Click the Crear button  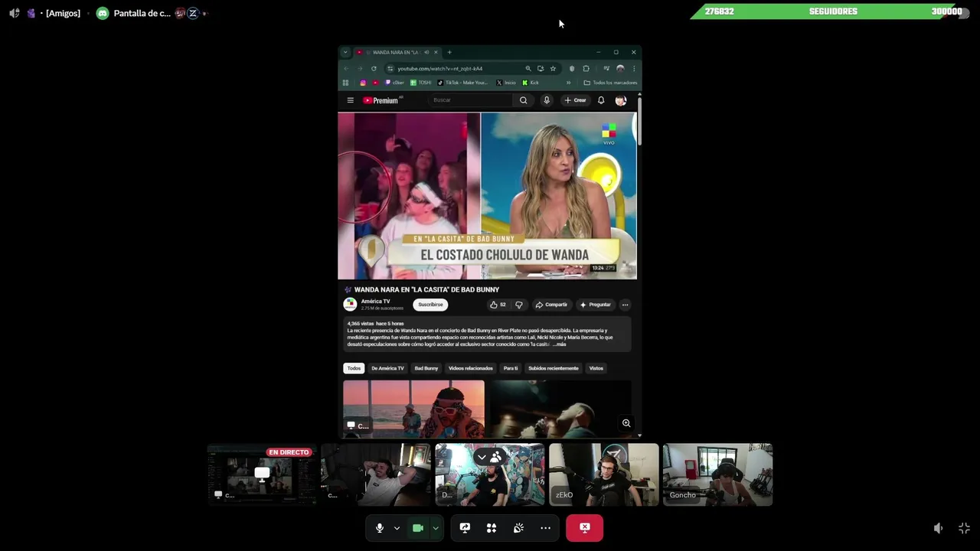(x=575, y=100)
